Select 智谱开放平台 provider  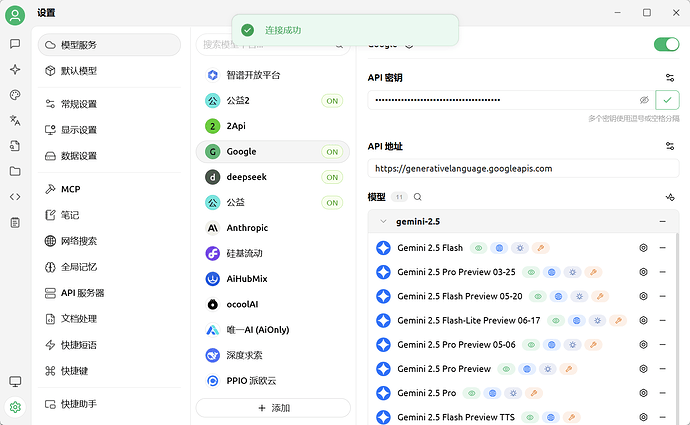pos(273,75)
